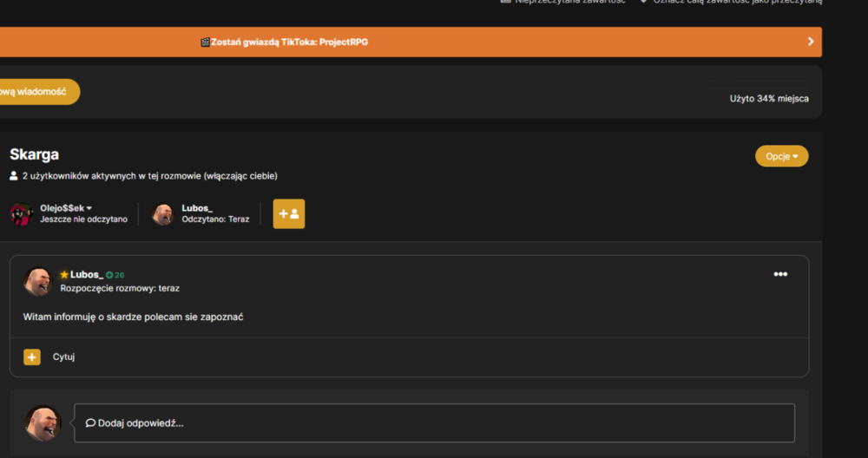Click 'Odczytano: Teraz' status text
This screenshot has height=458, width=868.
coord(215,219)
